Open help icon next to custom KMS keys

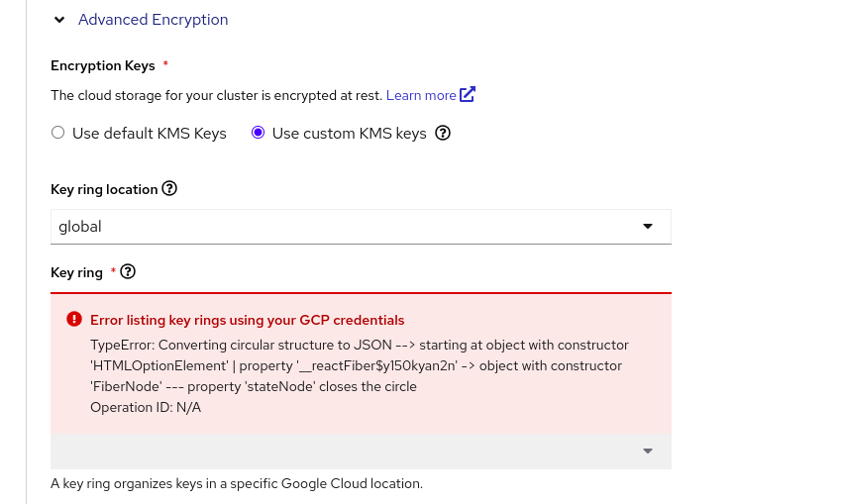click(x=443, y=133)
